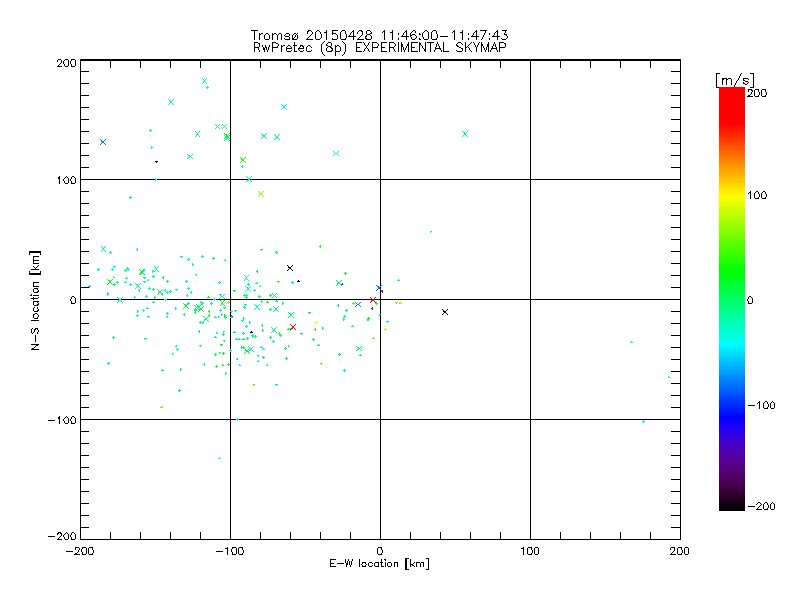This screenshot has height=600, width=800.
Task: Click the "E-W location [km]" axis label
Action: pyautogui.click(x=379, y=565)
